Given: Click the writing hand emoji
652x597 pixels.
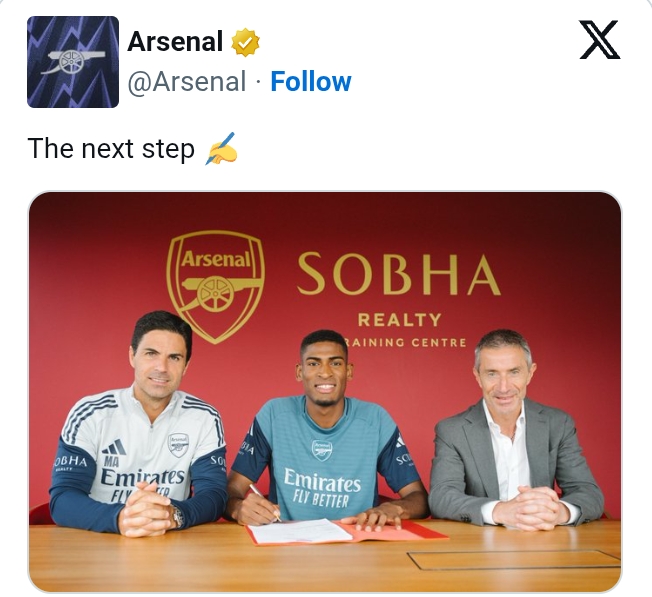Looking at the screenshot, I should click(220, 150).
